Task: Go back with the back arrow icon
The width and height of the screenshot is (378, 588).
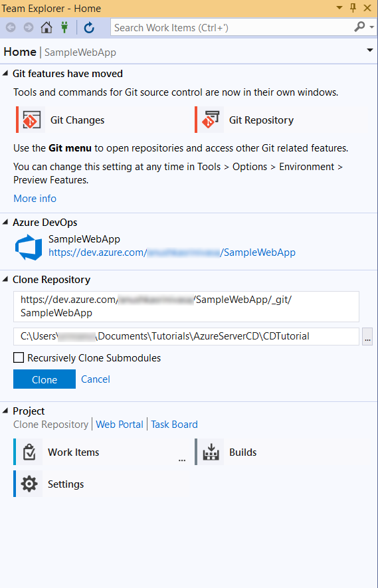Action: (x=11, y=27)
